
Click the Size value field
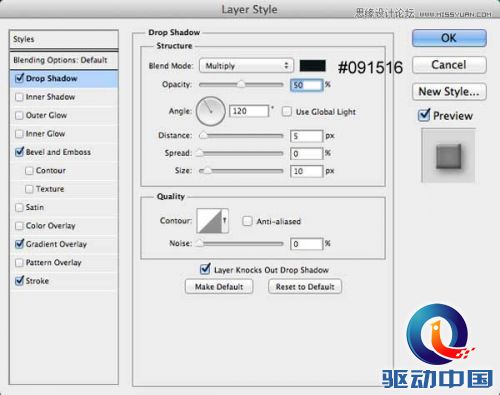(306, 171)
